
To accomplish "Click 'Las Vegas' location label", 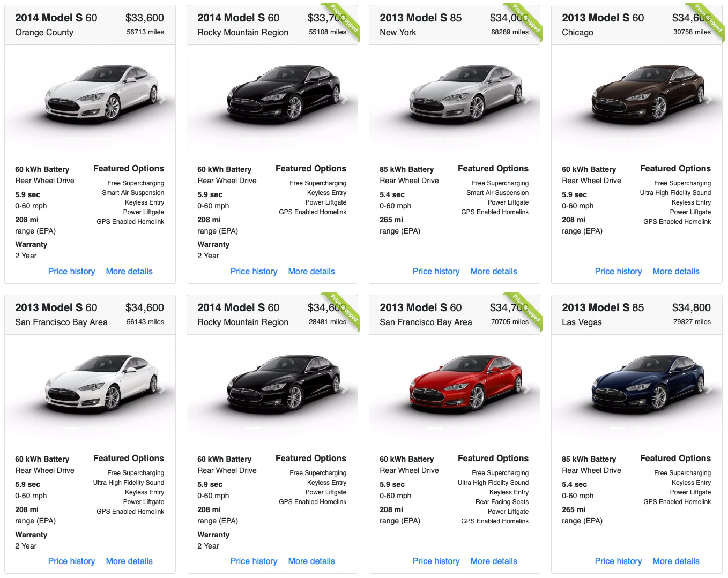I will (582, 322).
